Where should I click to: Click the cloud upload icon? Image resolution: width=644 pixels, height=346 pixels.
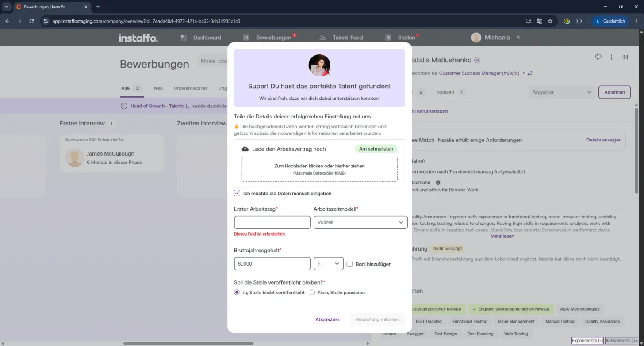coord(245,149)
